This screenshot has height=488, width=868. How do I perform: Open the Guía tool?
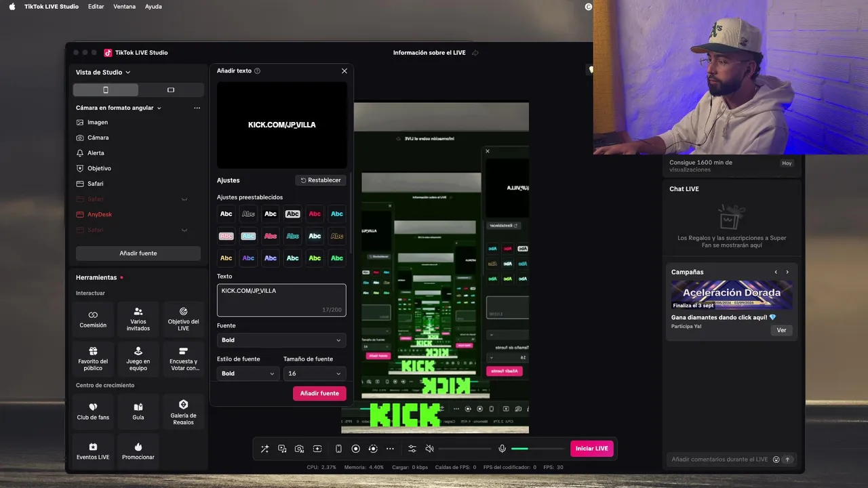(x=138, y=411)
